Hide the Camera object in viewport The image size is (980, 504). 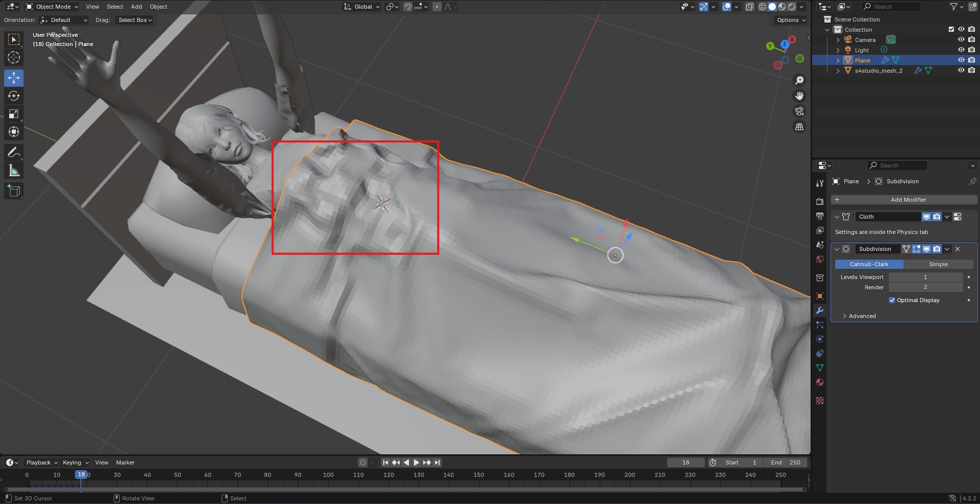coord(961,39)
